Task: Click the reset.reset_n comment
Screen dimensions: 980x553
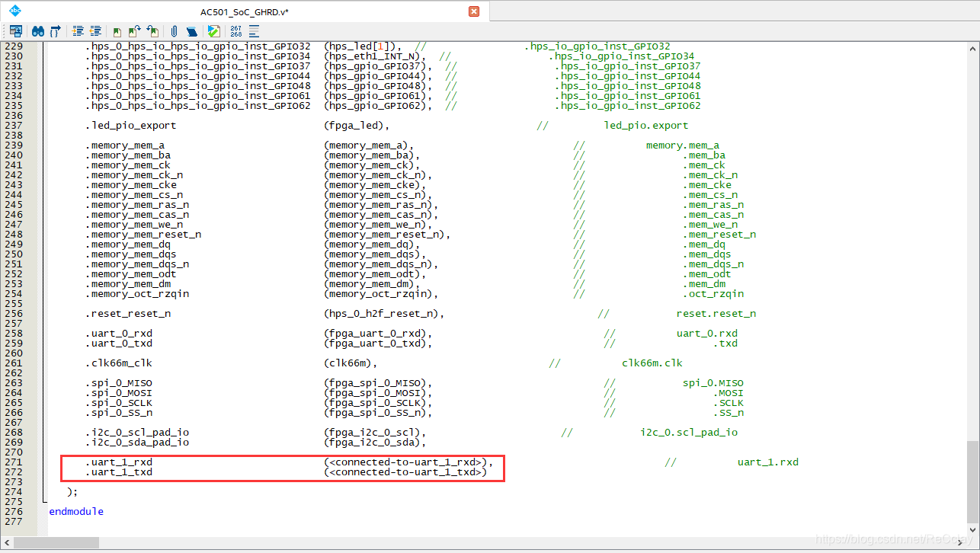Action: point(716,313)
